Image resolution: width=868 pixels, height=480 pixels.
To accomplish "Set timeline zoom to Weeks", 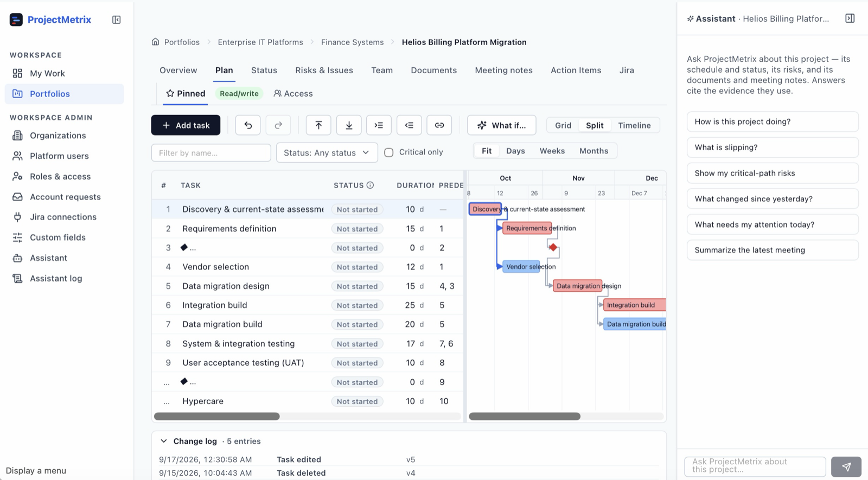I will click(552, 151).
